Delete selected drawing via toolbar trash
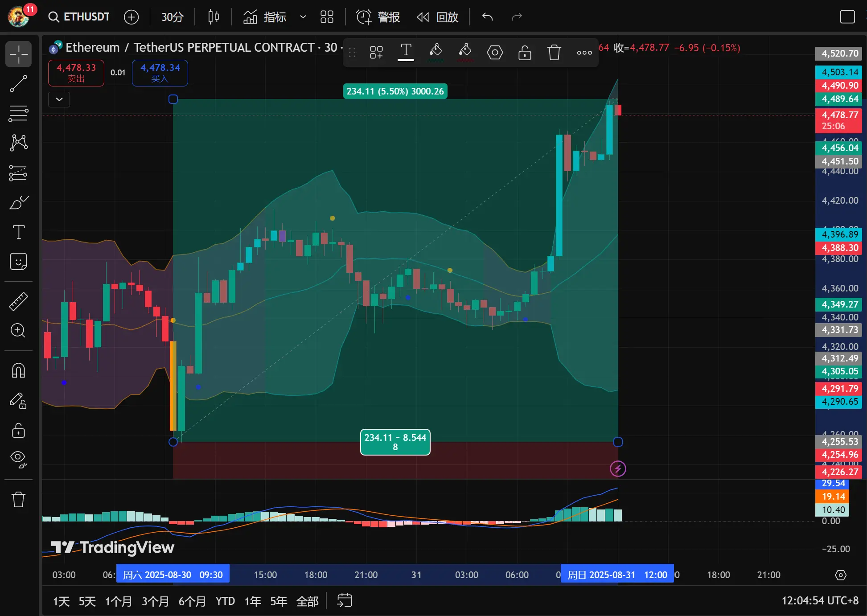 coord(554,53)
